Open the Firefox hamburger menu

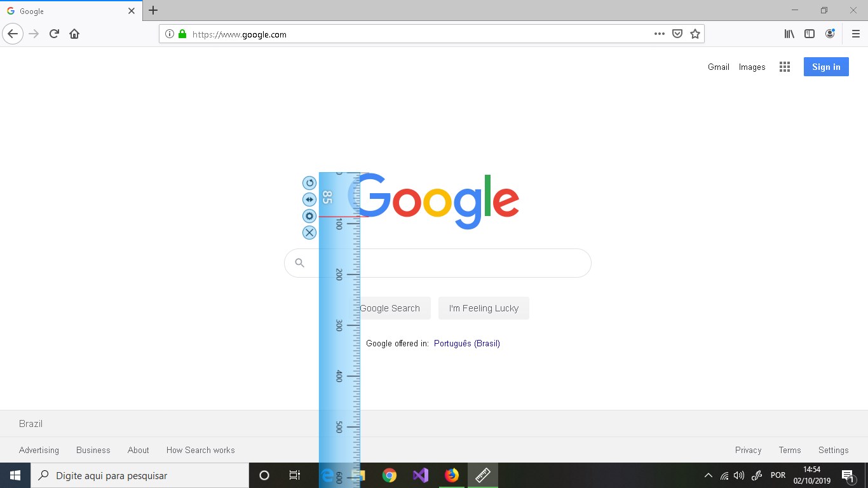point(855,34)
